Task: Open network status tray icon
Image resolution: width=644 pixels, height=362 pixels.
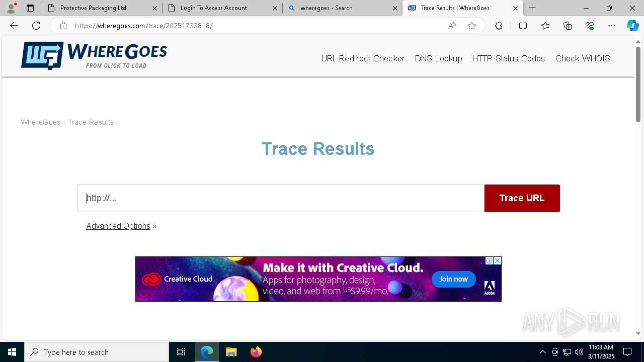Action: (x=567, y=352)
